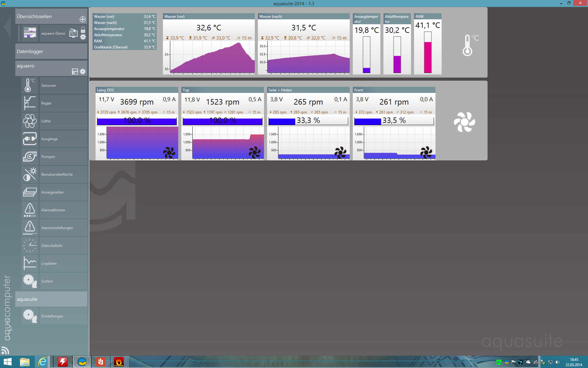Click the aquaero save to device icon
The width and height of the screenshot is (588, 368).
75,71
